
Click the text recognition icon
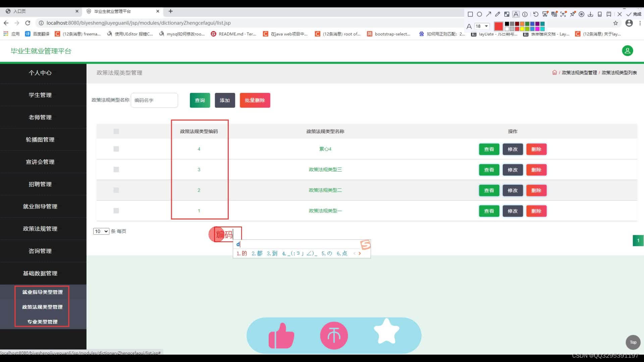point(563,14)
